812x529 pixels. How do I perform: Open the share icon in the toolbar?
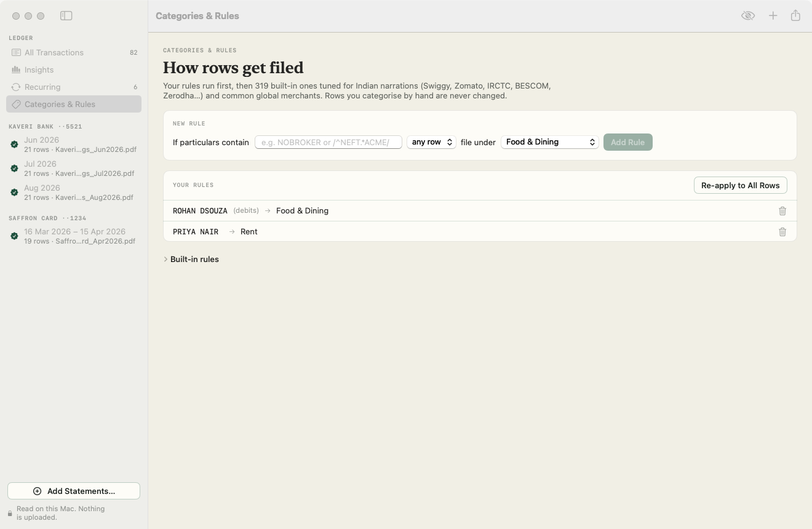pyautogui.click(x=795, y=15)
